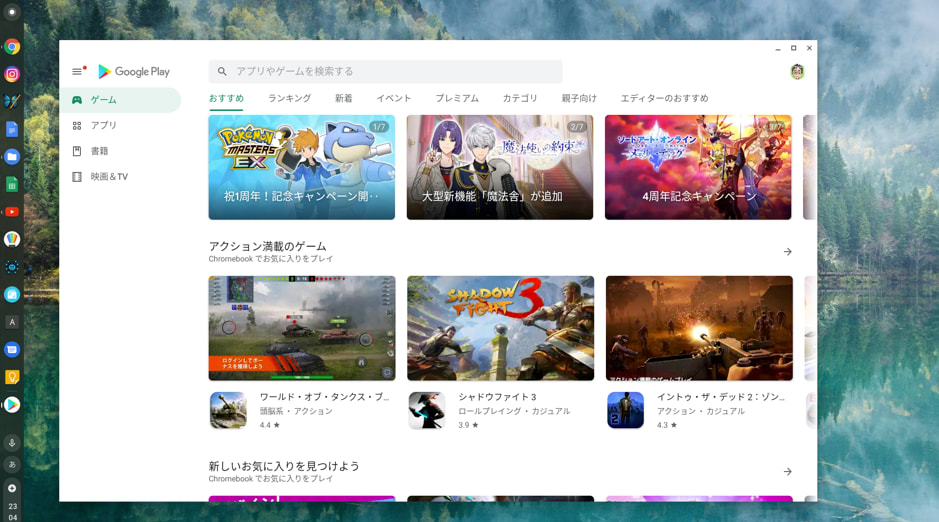Click the Play Store icon in the shelf
Image resolution: width=939 pixels, height=522 pixels.
(x=12, y=405)
